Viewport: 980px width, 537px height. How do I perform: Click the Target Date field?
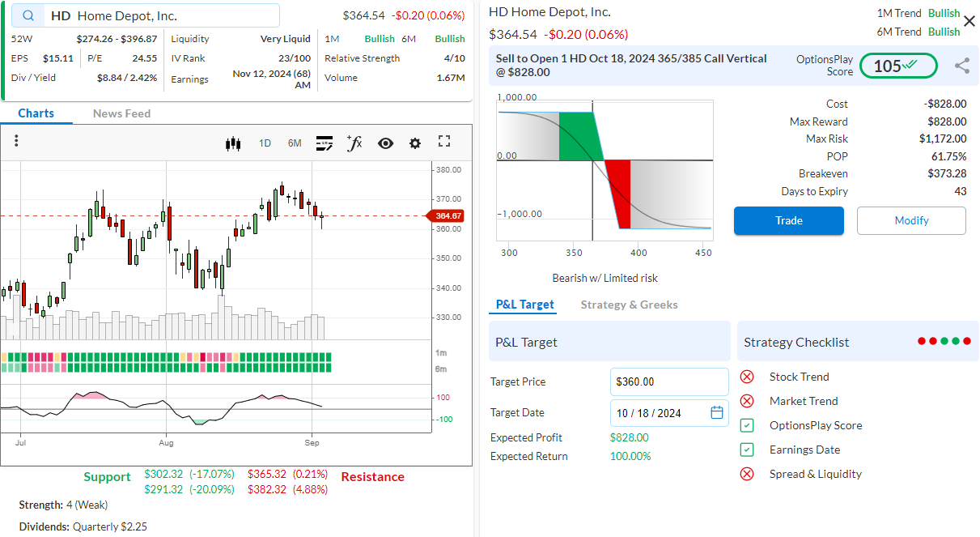click(669, 412)
